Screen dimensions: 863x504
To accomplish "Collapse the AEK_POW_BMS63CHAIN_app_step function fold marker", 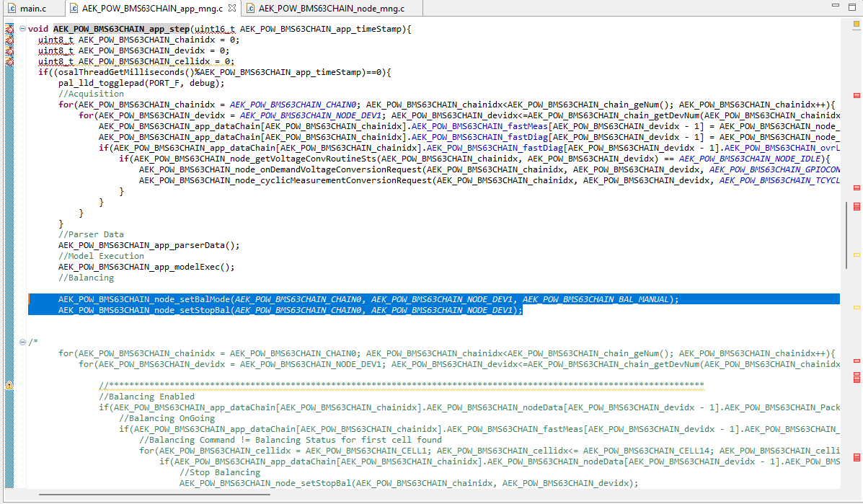I will [22, 29].
